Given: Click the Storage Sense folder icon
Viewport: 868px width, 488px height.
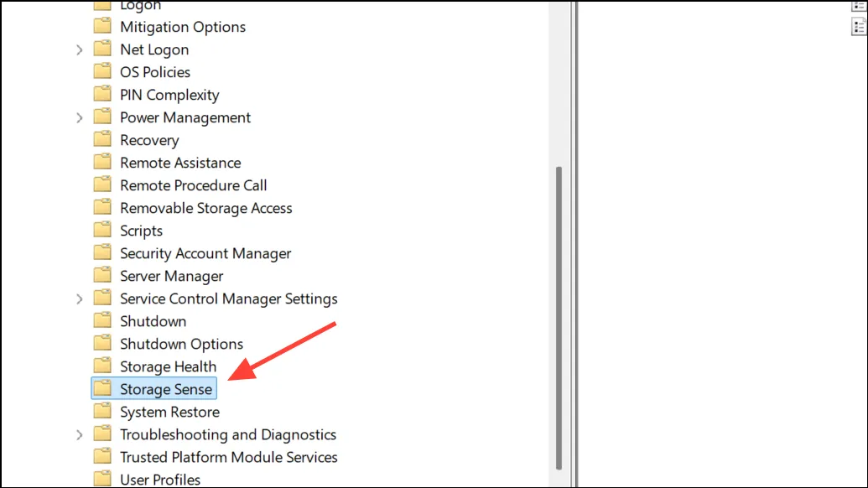Looking at the screenshot, I should point(102,388).
